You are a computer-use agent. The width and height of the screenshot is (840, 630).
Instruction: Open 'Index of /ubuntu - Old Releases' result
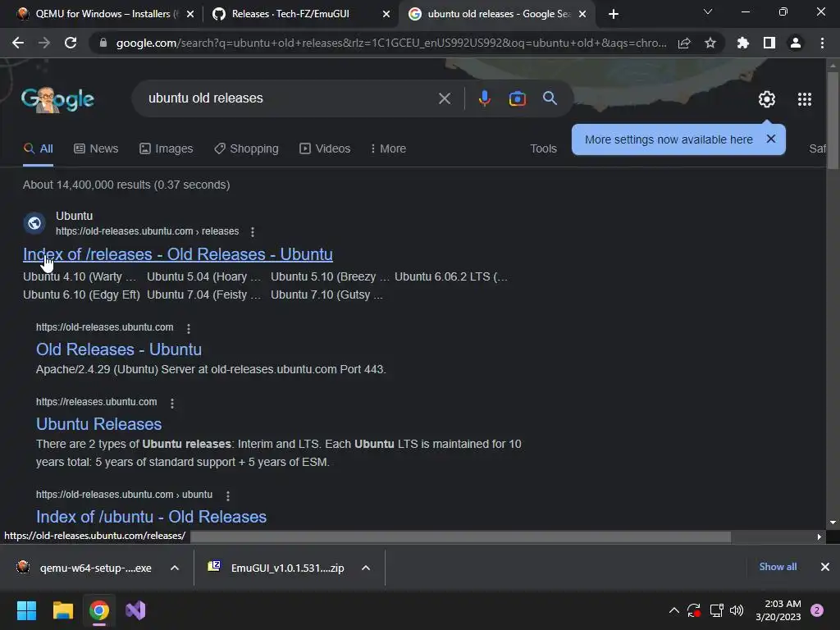151,517
